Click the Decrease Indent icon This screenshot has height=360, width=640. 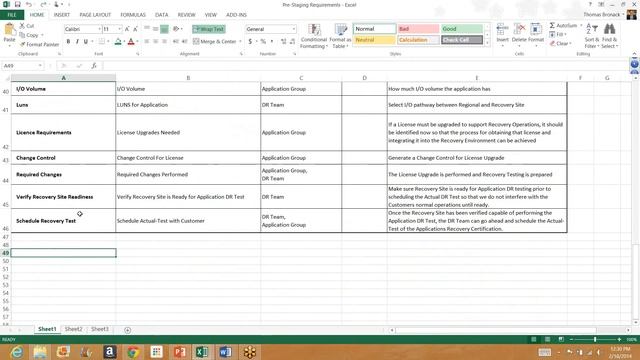click(176, 41)
